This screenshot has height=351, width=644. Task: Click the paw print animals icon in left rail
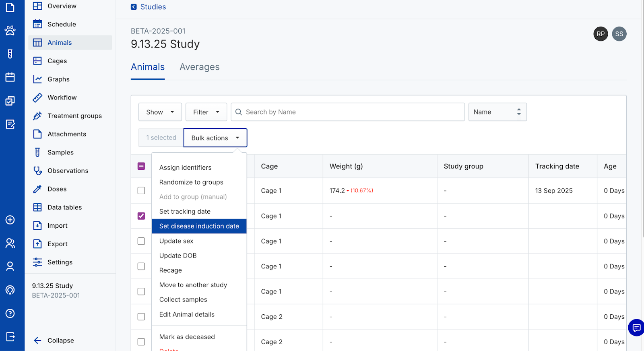(10, 31)
